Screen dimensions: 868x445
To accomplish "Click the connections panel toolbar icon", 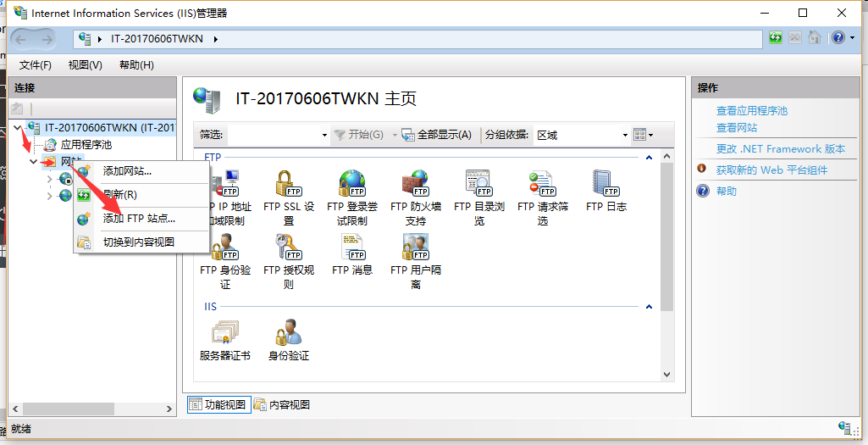I will 18,108.
